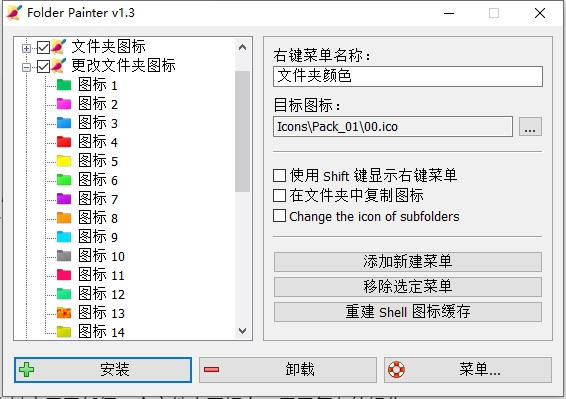The height and width of the screenshot is (399, 566).
Task: Select 图标 14 in the tree
Action: [102, 332]
